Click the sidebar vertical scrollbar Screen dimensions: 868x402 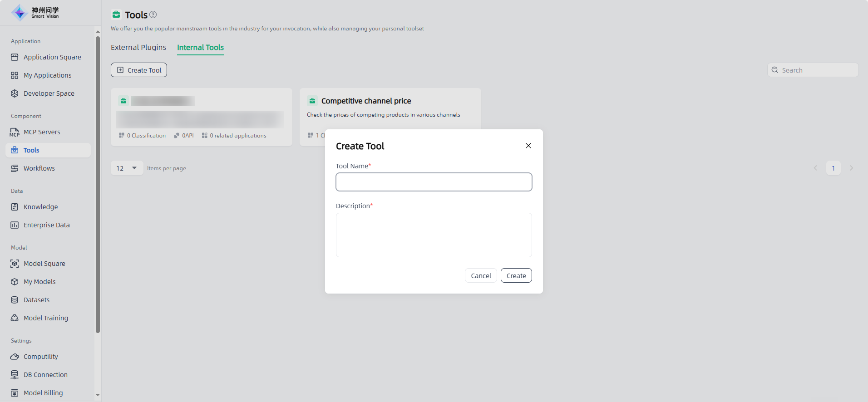98,181
